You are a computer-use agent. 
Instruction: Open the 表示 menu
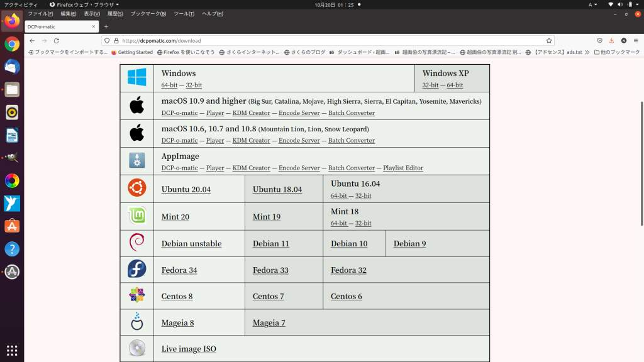coord(92,14)
